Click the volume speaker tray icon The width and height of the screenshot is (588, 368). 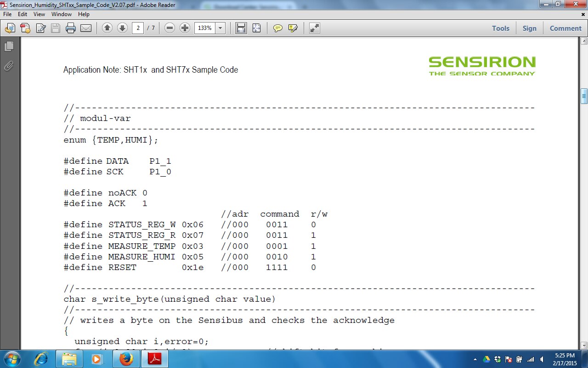(543, 359)
